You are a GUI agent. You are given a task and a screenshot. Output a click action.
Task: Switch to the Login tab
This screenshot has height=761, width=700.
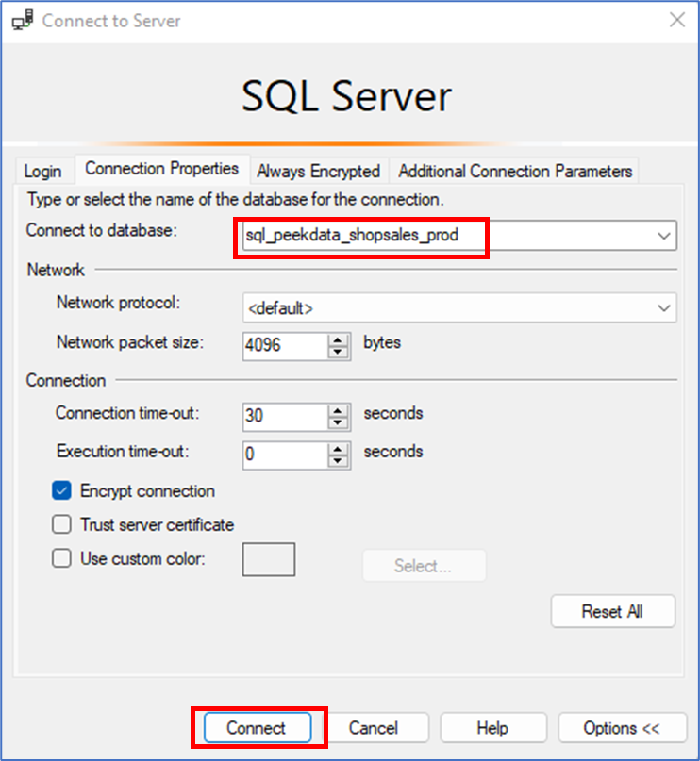coord(42,171)
